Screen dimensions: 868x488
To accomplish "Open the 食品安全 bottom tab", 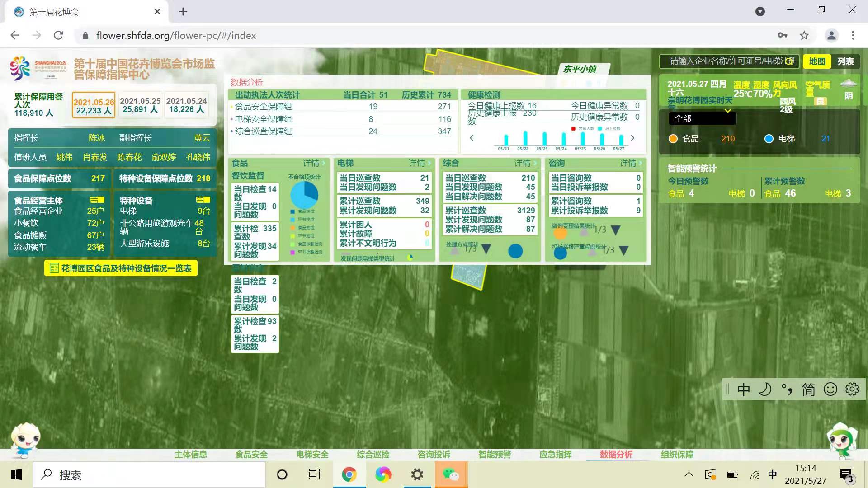I will tap(251, 455).
